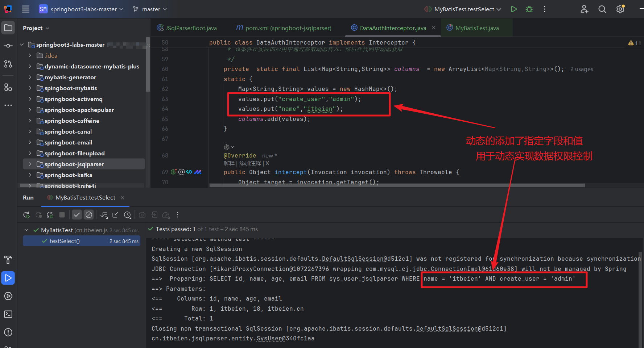The width and height of the screenshot is (644, 348).
Task: Open test history clock icon
Action: coord(128,215)
